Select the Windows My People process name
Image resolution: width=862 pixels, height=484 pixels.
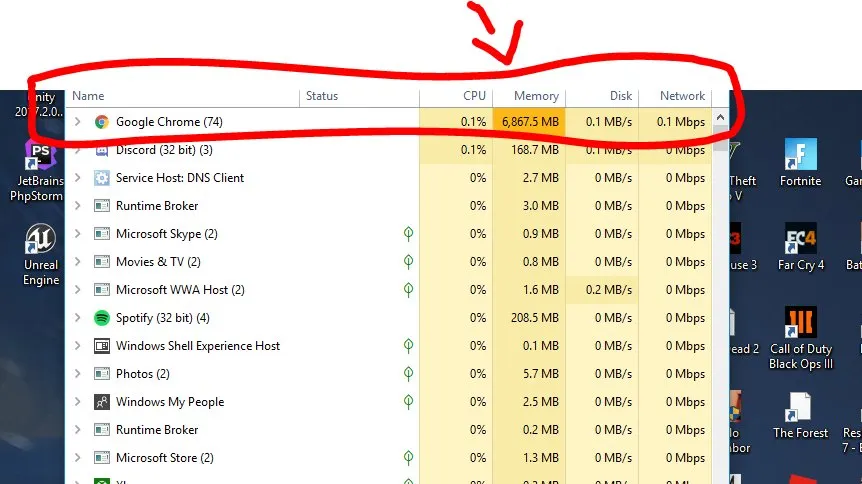pyautogui.click(x=170, y=402)
